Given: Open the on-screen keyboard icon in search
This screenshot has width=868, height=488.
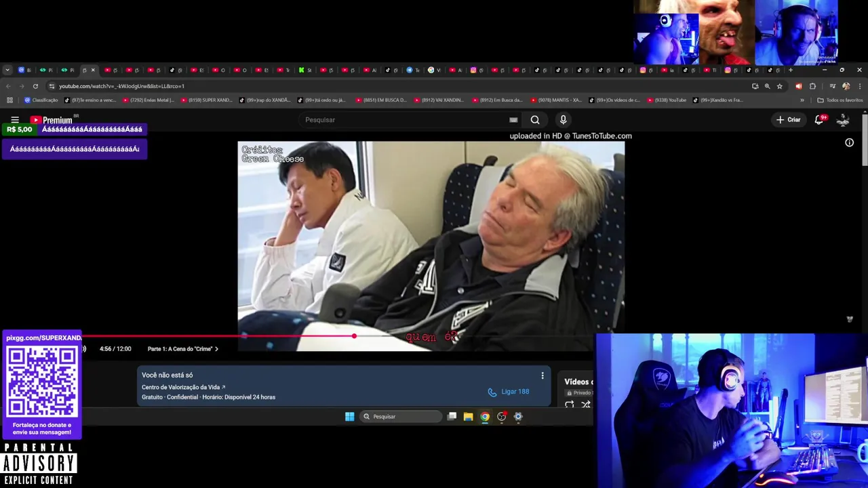Looking at the screenshot, I should click(513, 120).
